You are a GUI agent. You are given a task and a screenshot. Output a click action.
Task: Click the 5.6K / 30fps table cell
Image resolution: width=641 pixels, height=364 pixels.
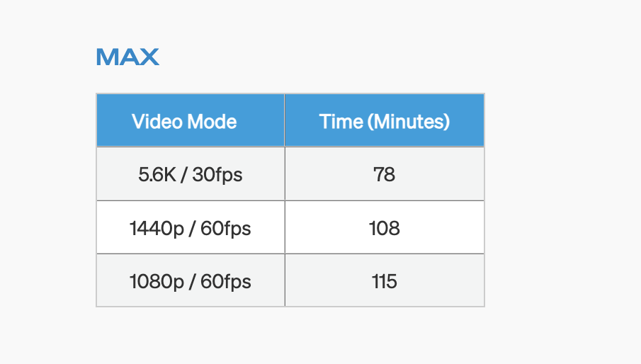[x=191, y=174]
